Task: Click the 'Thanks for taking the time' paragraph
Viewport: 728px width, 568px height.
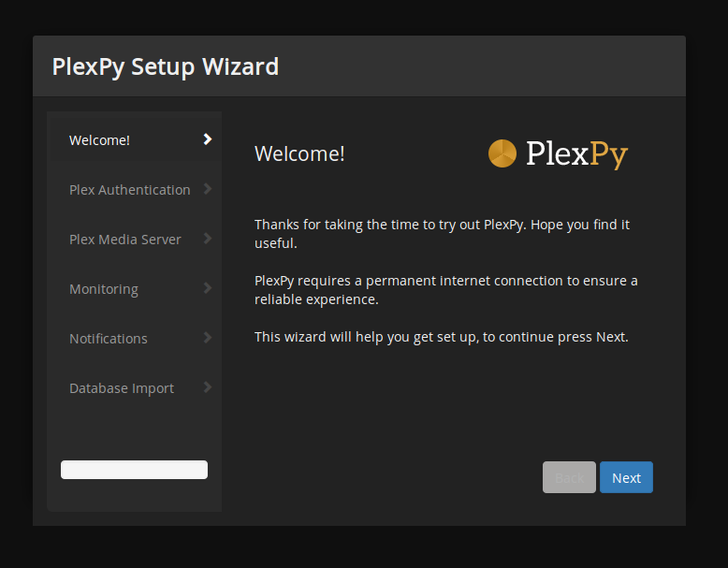Action: pyautogui.click(x=442, y=234)
